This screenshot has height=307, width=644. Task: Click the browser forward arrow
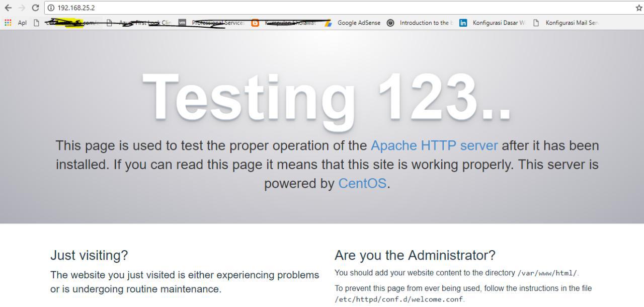[21, 8]
